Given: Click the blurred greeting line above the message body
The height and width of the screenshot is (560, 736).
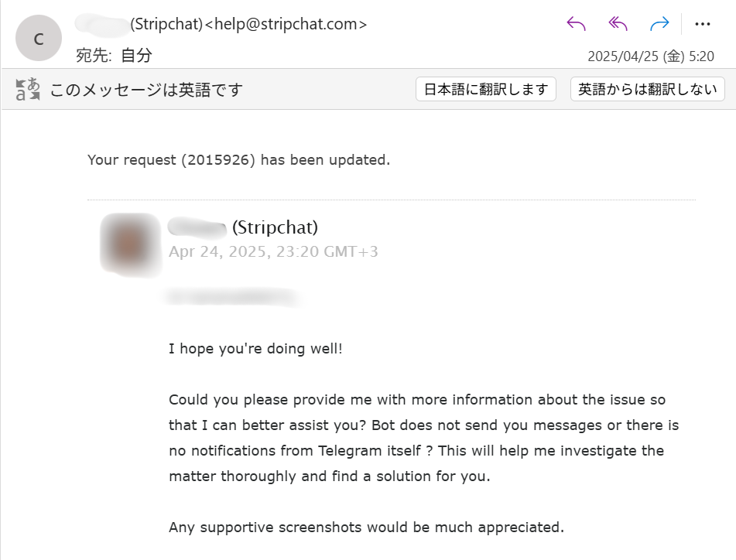Looking at the screenshot, I should (232, 298).
